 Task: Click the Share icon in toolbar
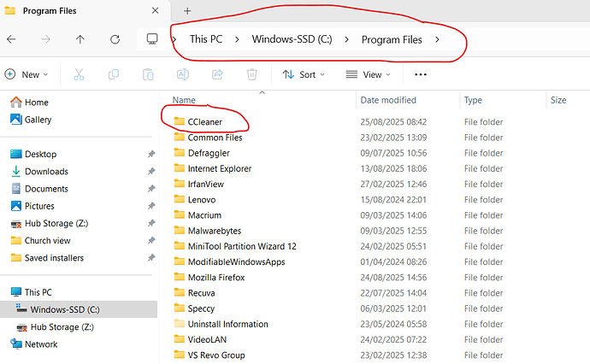coord(217,74)
